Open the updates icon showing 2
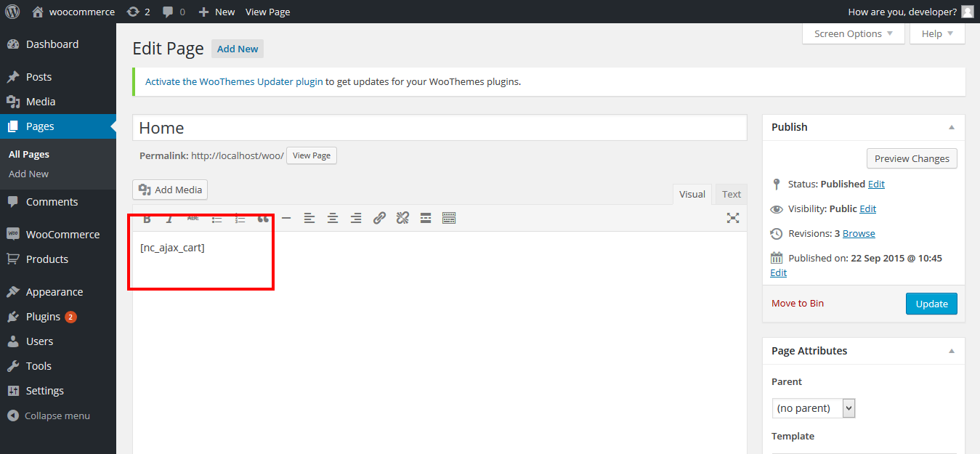This screenshot has height=454, width=980. [138, 12]
